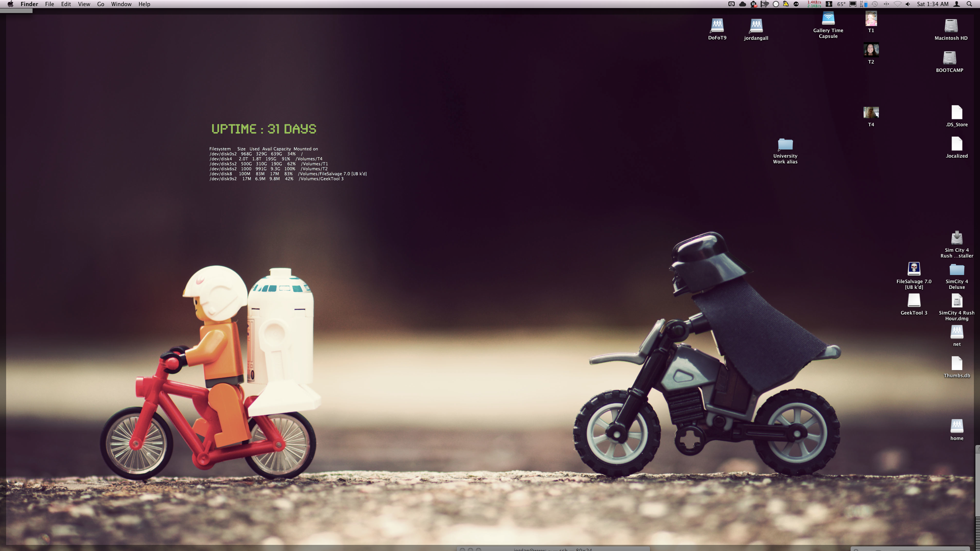Open the View menu

84,4
